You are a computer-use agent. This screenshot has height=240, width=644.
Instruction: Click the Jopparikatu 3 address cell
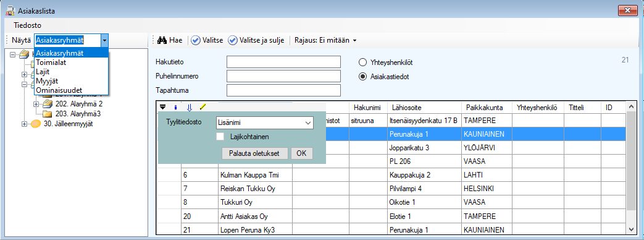425,148
